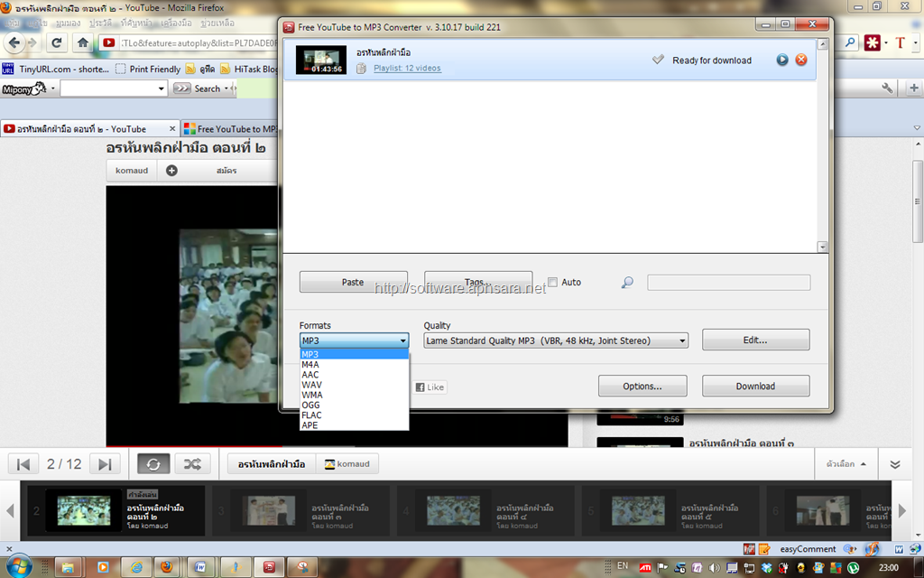Select playlist video number 3 thumbnail

point(269,510)
